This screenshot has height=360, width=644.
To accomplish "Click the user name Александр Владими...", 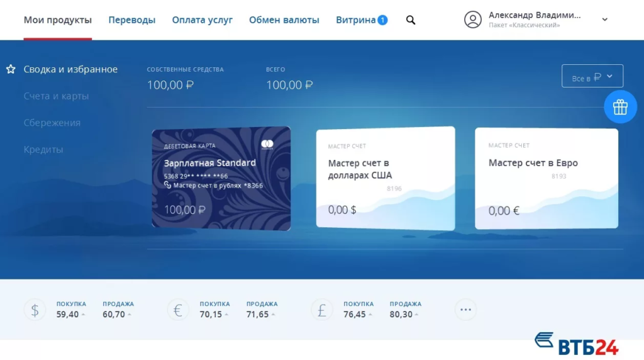I will click(535, 15).
